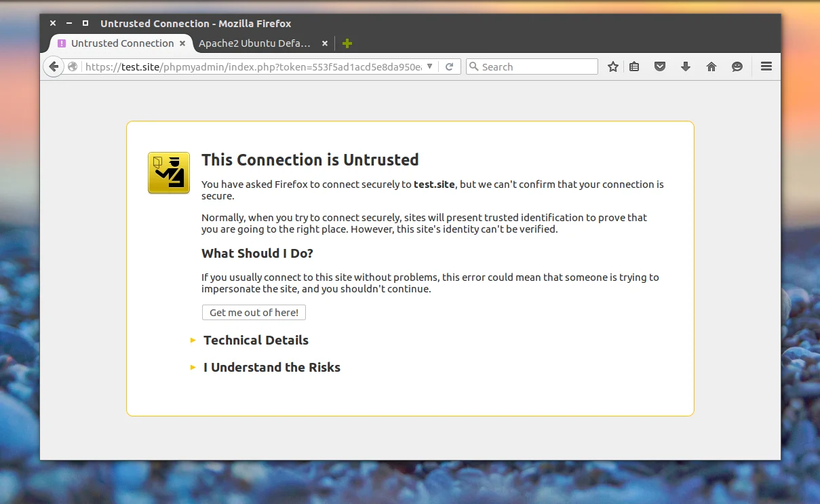Minimize the Firefox window
The image size is (820, 504).
click(x=69, y=23)
